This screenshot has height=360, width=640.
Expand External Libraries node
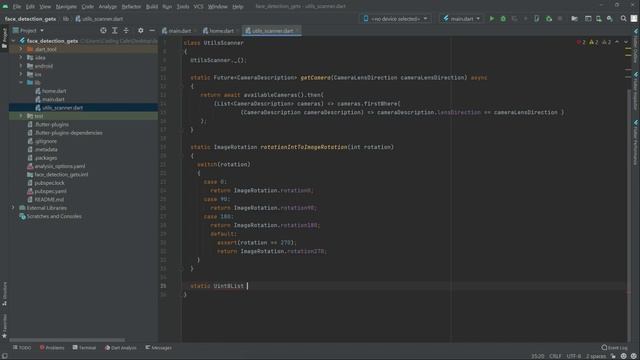coord(13,208)
